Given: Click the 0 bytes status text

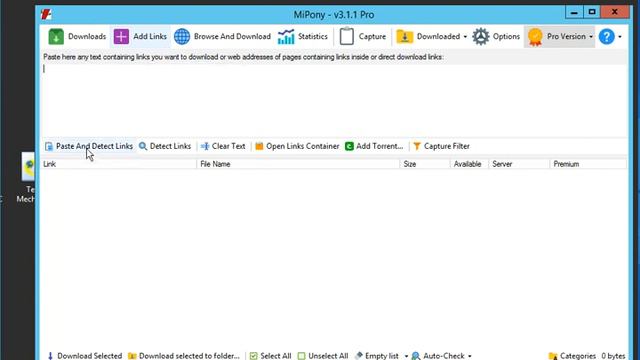Looking at the screenshot, I should [613, 356].
